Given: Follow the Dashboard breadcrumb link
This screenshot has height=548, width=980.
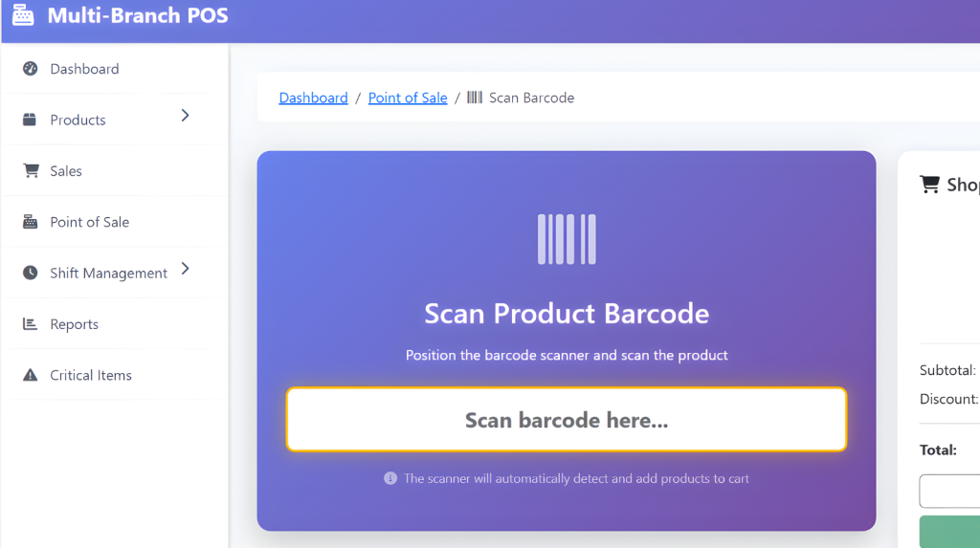Looking at the screenshot, I should tap(313, 98).
